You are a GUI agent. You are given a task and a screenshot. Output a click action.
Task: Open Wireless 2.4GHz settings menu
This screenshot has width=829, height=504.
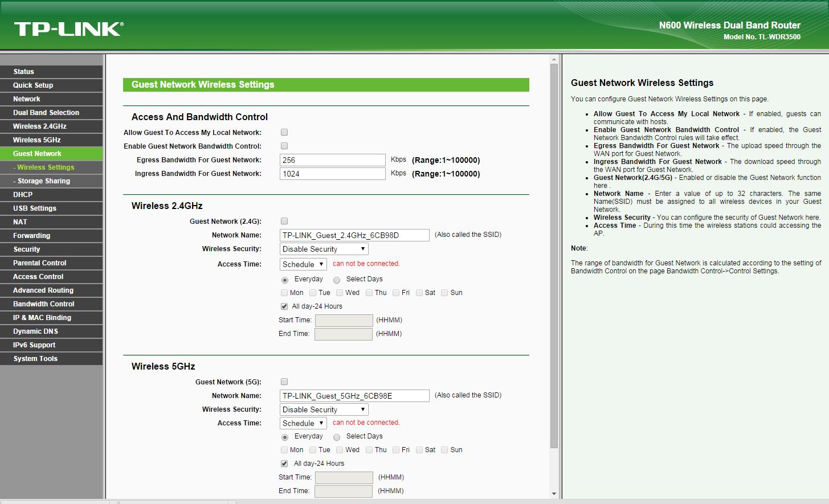[51, 126]
